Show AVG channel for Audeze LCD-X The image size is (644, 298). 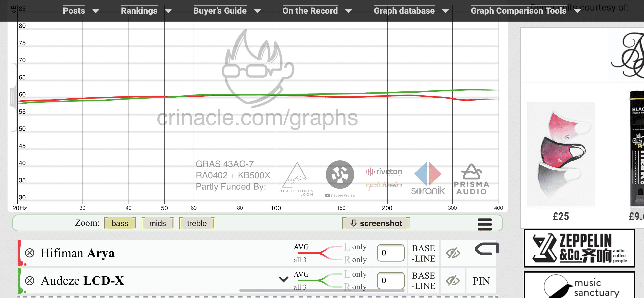click(x=301, y=274)
